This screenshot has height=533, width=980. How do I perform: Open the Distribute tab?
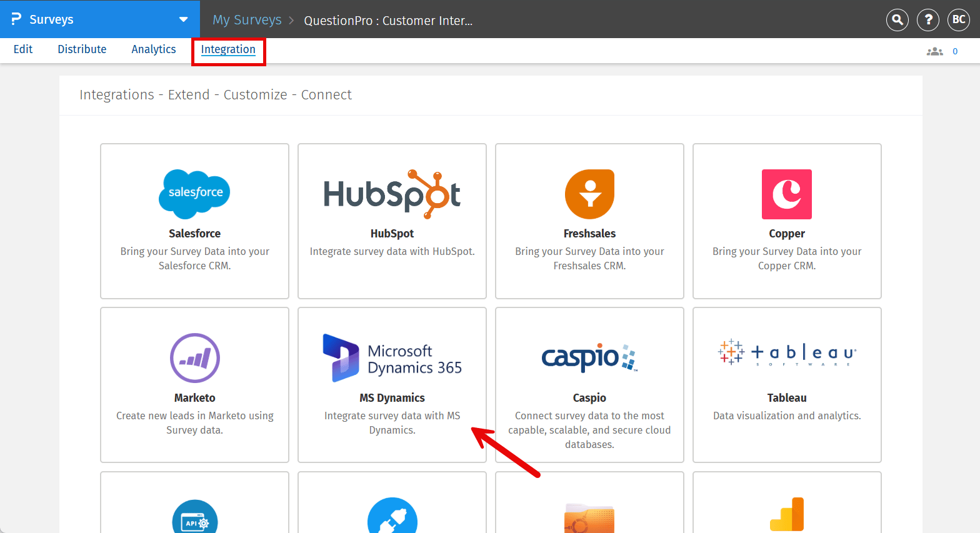click(82, 49)
